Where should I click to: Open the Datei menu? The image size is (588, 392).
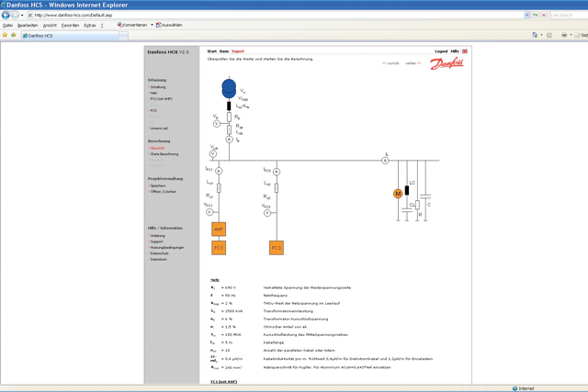(7, 26)
